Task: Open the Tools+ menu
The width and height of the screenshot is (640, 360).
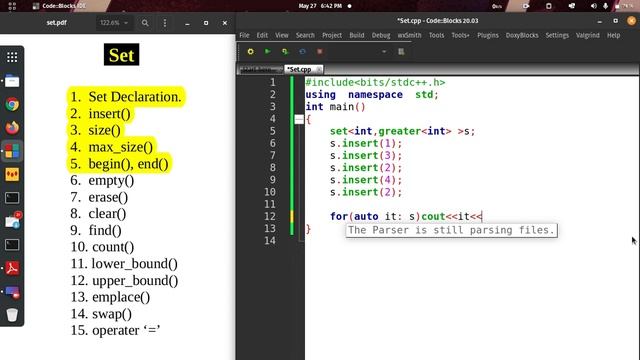Action: [x=460, y=35]
